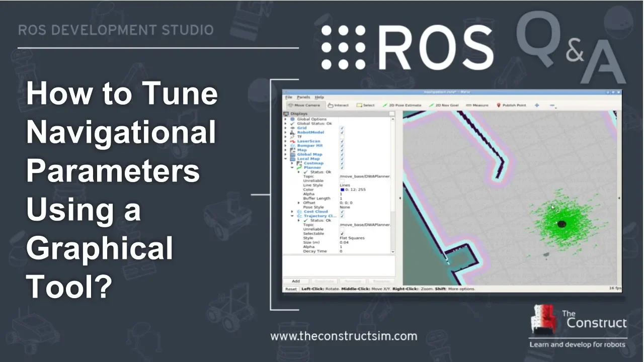Open the Line Style value Lines
Viewport: 644px width, 362px height.
(x=345, y=185)
